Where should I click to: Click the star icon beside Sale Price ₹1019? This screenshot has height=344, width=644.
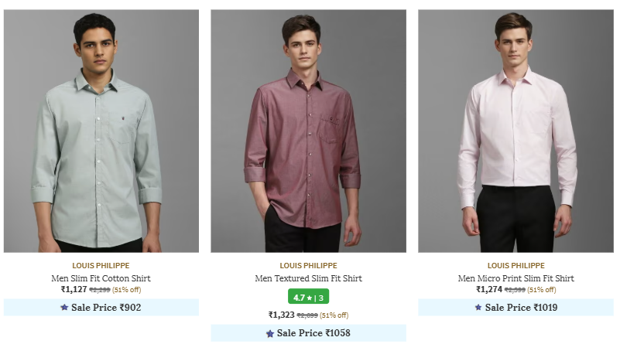(x=478, y=308)
